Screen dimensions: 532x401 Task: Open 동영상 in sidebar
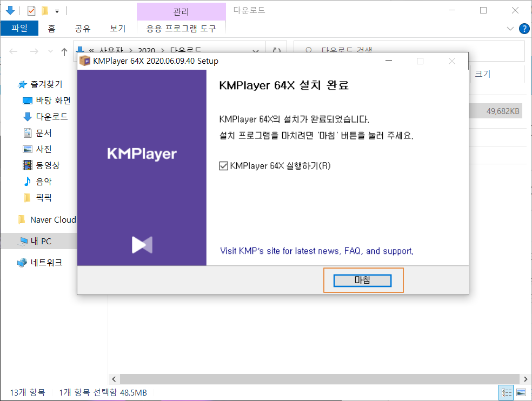pos(48,165)
